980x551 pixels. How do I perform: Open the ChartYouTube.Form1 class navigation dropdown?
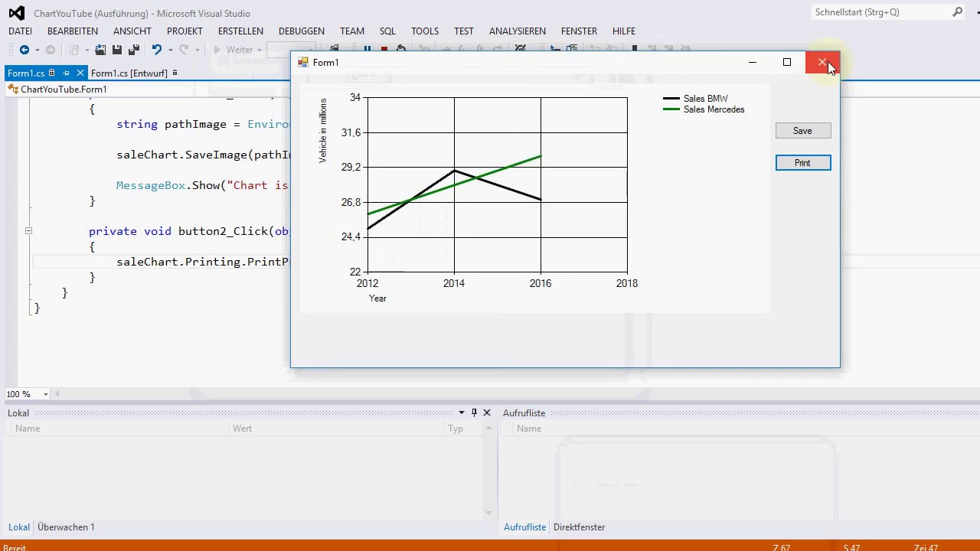click(145, 89)
